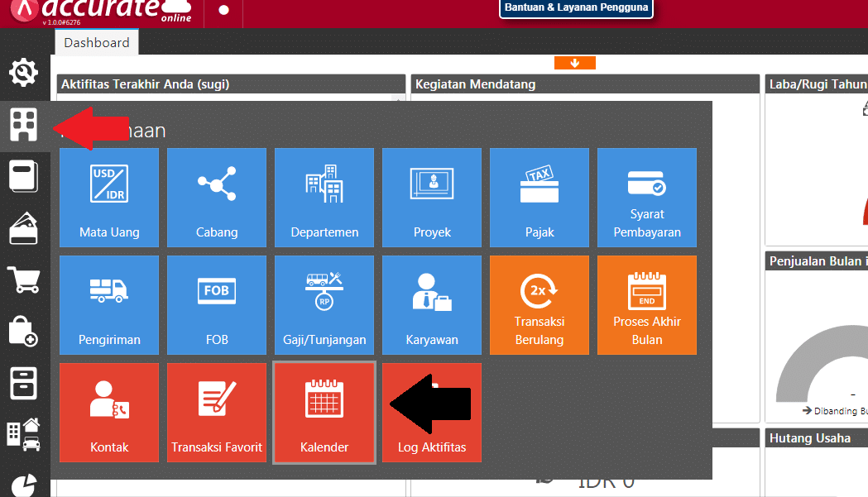The height and width of the screenshot is (497, 868).
Task: Open the Mata Uang currency tile
Action: (x=109, y=198)
